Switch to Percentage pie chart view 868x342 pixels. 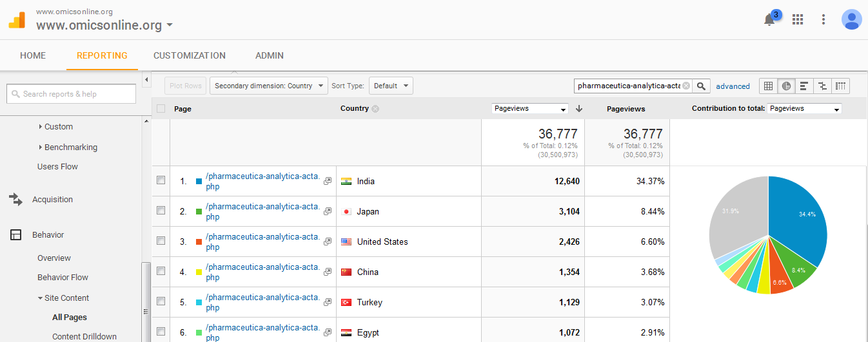click(x=786, y=86)
